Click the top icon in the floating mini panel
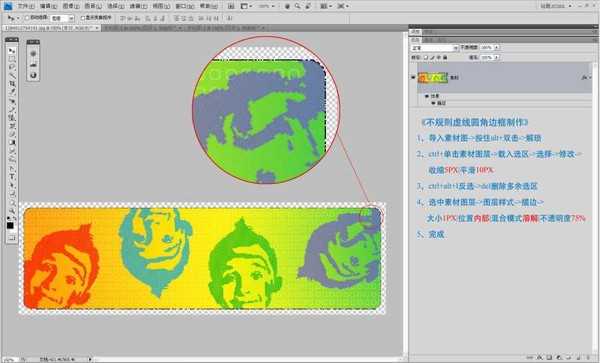600x363 pixels. [x=33, y=54]
